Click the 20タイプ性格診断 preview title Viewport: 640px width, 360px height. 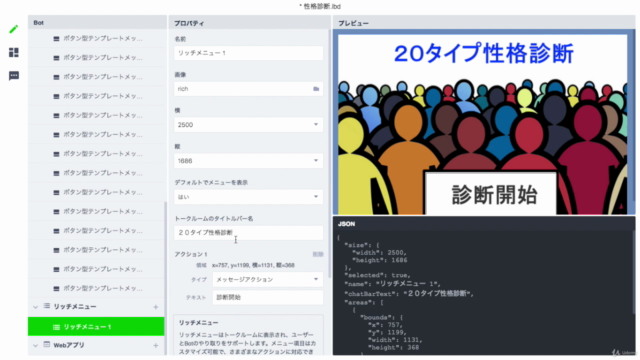click(x=484, y=53)
